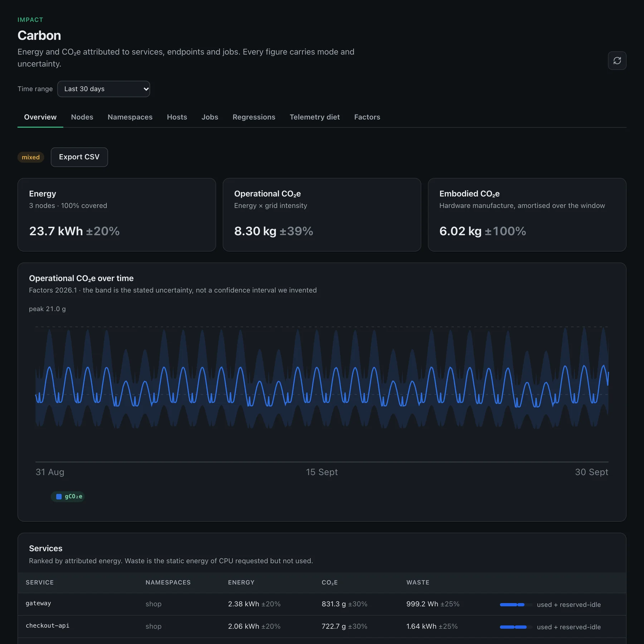Click the 31 Aug axis label
This screenshot has height=644, width=644.
[x=50, y=472]
